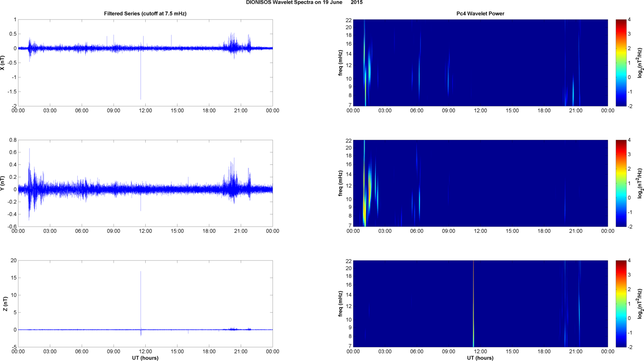Click the vertical line near 11:30 in Z spectrogram
Image resolution: width=644 pixels, height=361 pixels.
473,304
